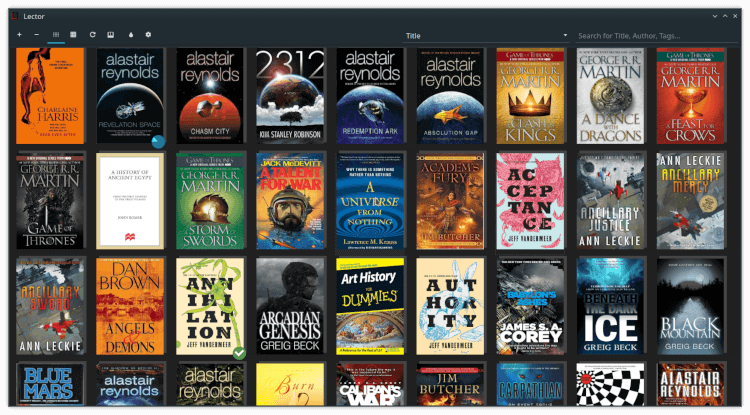The width and height of the screenshot is (750, 415).
Task: Open Arcadian Genesis by Greig Beck
Action: (x=290, y=306)
